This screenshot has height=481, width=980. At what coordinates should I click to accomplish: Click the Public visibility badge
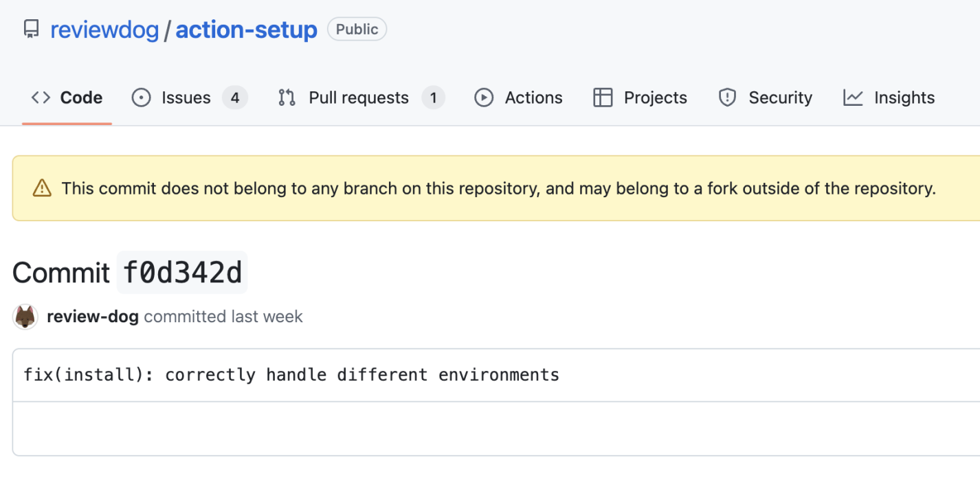(x=357, y=29)
